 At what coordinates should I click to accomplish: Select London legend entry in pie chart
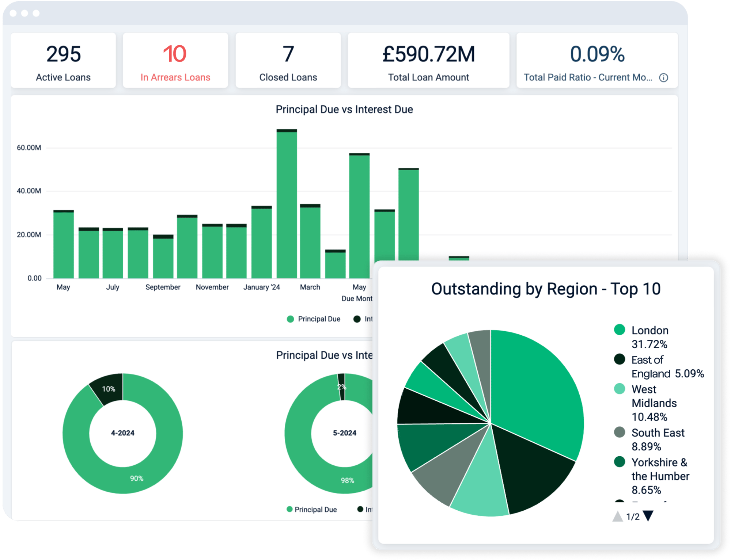click(x=641, y=337)
